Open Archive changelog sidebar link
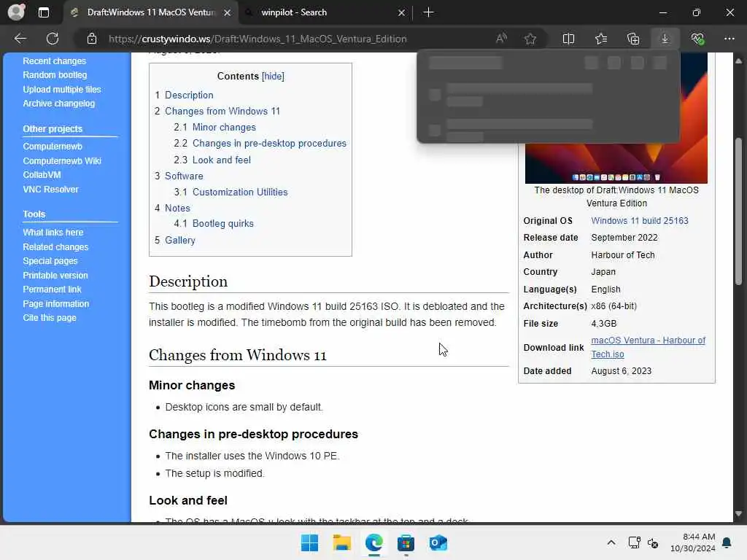This screenshot has width=747, height=560. (x=58, y=104)
